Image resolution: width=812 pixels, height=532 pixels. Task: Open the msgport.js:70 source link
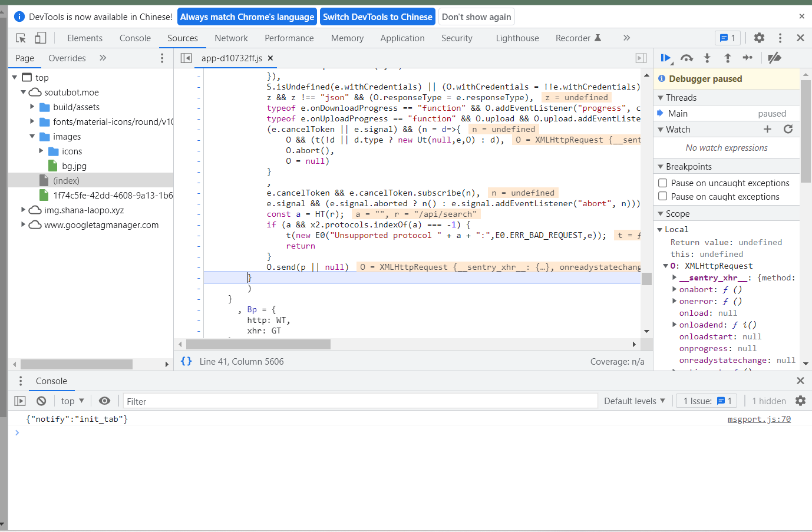(x=759, y=419)
